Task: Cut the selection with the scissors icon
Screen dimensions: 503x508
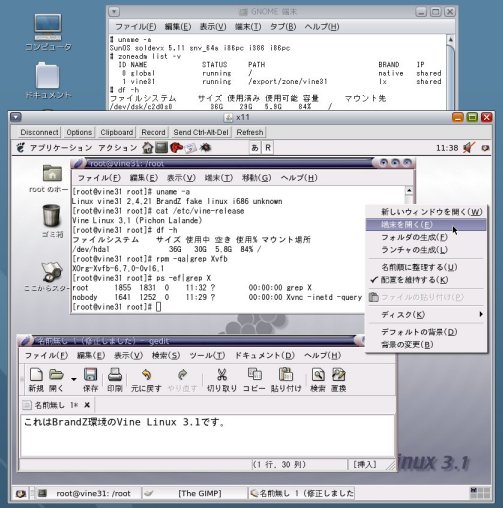Action: coord(222,380)
